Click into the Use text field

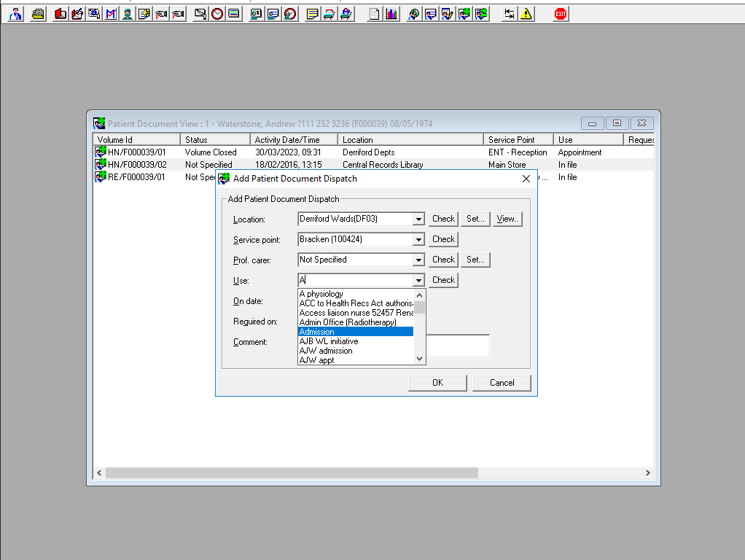(356, 281)
